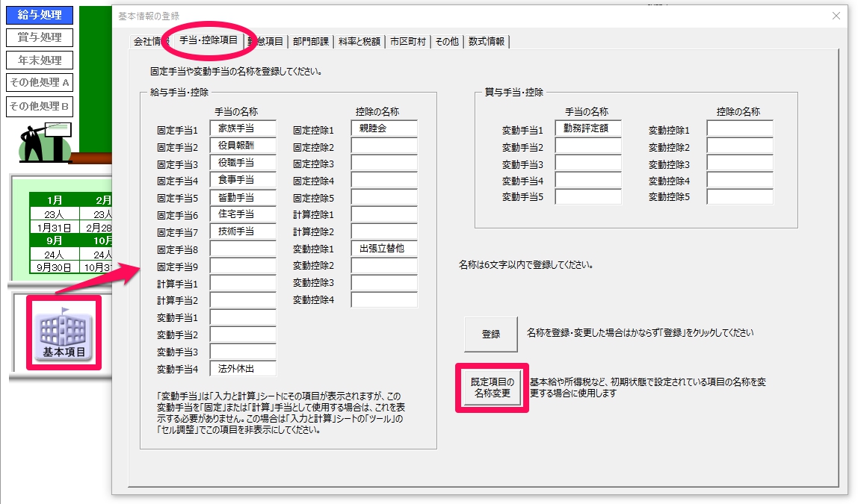Click the empty 固定控除4 field
Image resolution: width=858 pixels, height=504 pixels.
(x=384, y=180)
